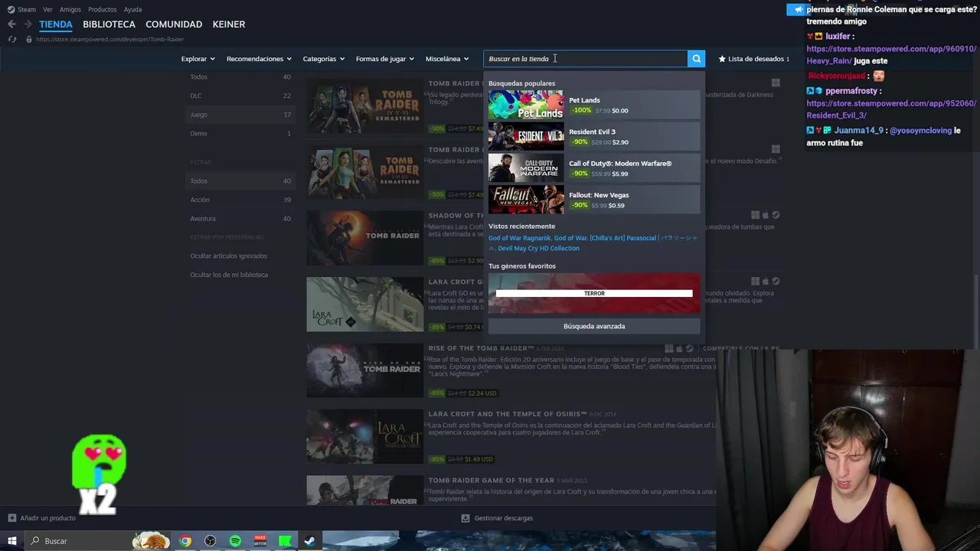Open the Ver menu
The height and width of the screenshot is (551, 980).
pos(47,9)
